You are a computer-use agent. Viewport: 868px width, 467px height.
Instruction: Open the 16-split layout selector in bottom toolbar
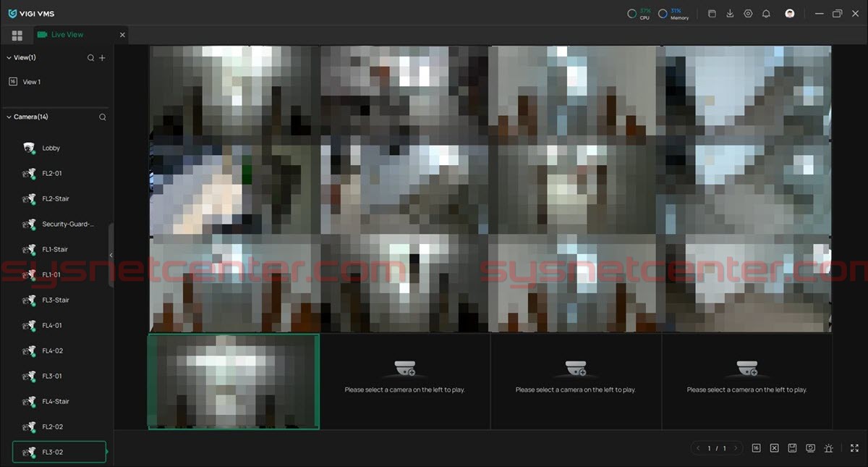point(756,448)
